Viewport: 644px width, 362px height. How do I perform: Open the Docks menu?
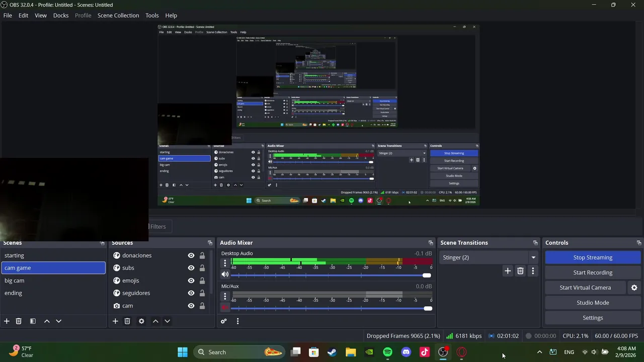[61, 16]
